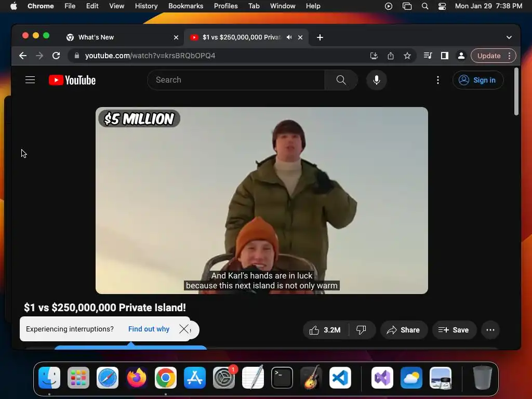The image size is (532, 399).
Task: Mute the YouTube tab audio icon
Action: click(289, 37)
